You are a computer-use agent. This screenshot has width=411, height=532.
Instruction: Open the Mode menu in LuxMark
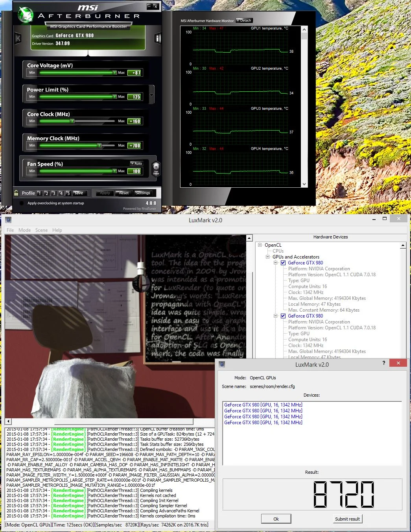pos(24,230)
